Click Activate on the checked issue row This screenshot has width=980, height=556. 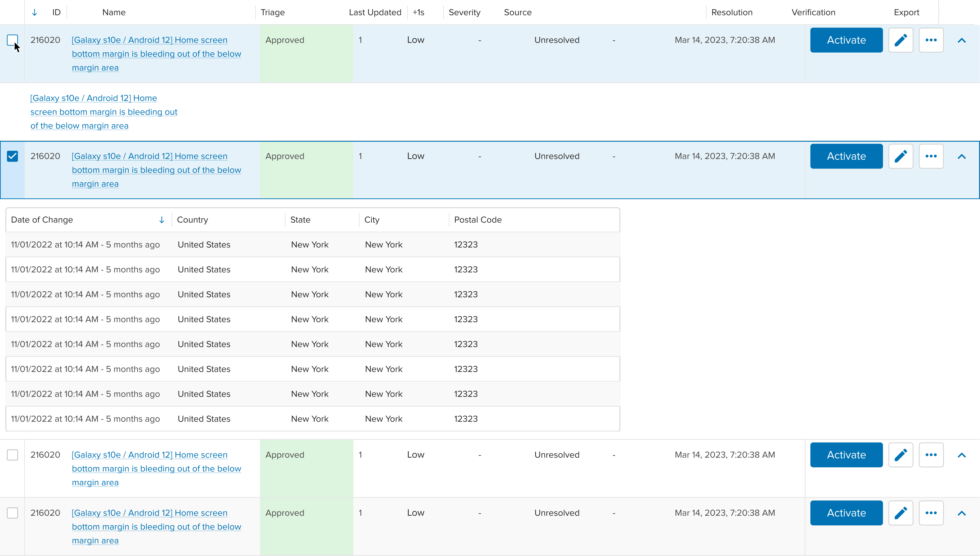(846, 156)
